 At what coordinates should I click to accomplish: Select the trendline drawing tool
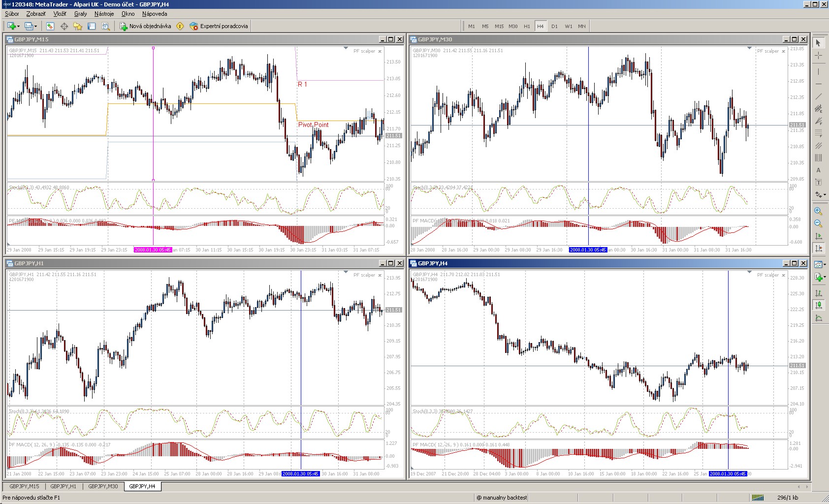click(818, 96)
